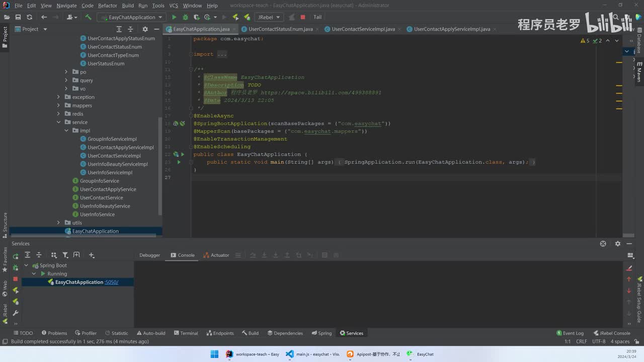Toggle the Maven tool window side tab
The image size is (644, 362).
click(639, 72)
